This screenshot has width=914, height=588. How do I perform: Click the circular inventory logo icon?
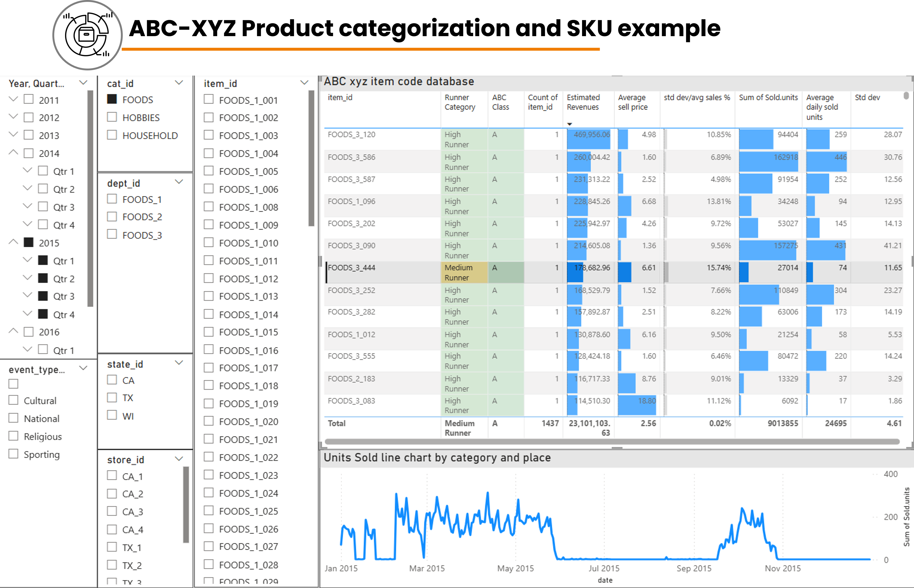[87, 35]
